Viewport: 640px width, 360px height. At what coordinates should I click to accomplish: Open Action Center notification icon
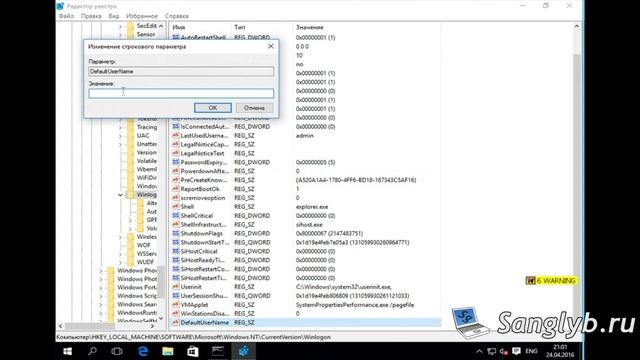[516, 351]
